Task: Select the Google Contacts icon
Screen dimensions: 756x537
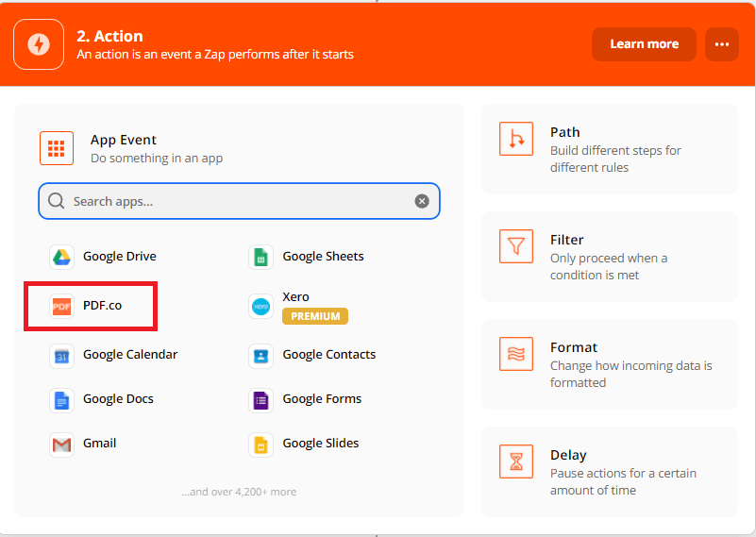Action: click(261, 356)
